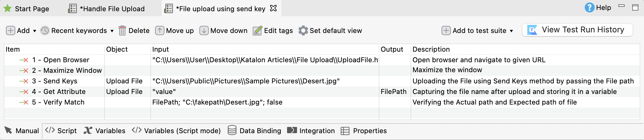The width and height of the screenshot is (644, 140).
Task: Click the Move up arrow icon
Action: coord(160,30)
